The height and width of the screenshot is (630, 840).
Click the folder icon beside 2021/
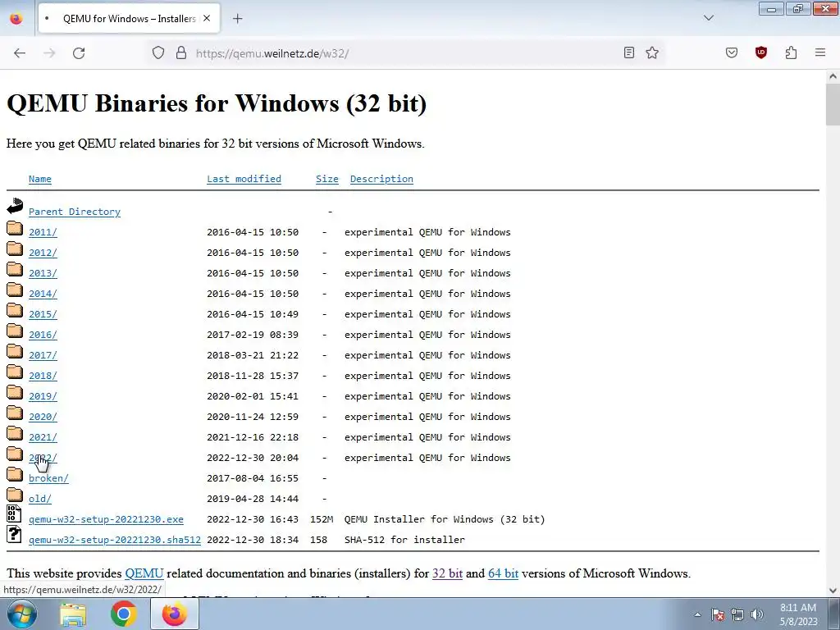coord(15,434)
